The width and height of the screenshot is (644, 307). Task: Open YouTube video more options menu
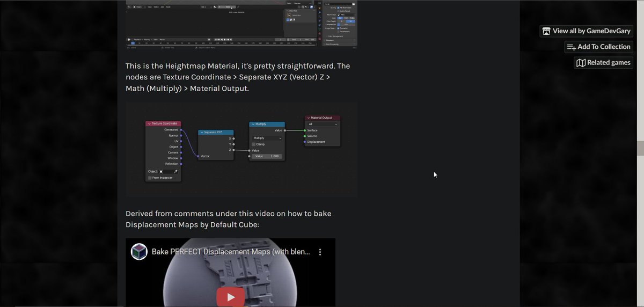[x=320, y=252]
